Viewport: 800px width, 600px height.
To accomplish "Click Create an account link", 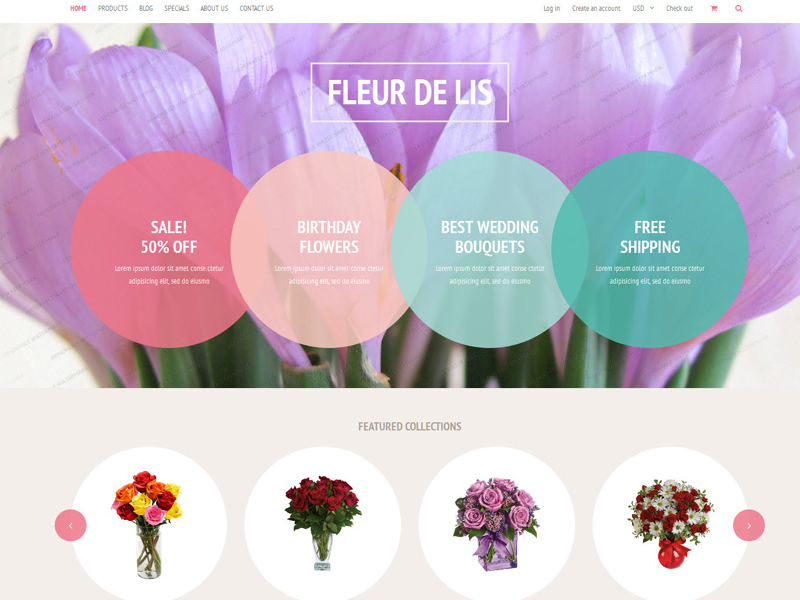I will (x=596, y=9).
